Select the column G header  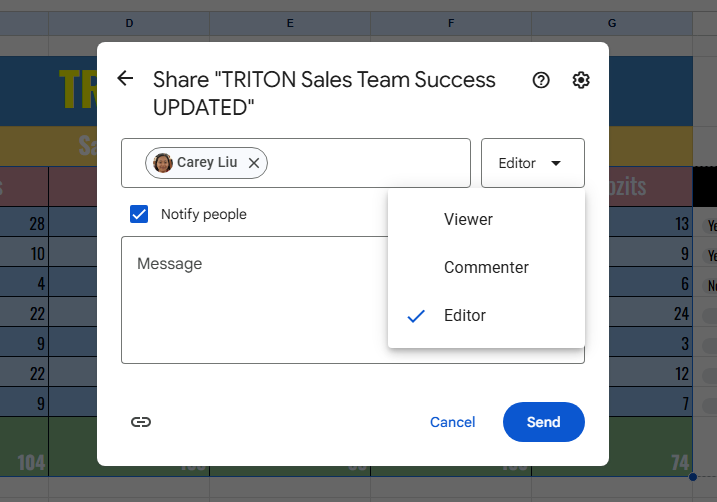pos(612,23)
